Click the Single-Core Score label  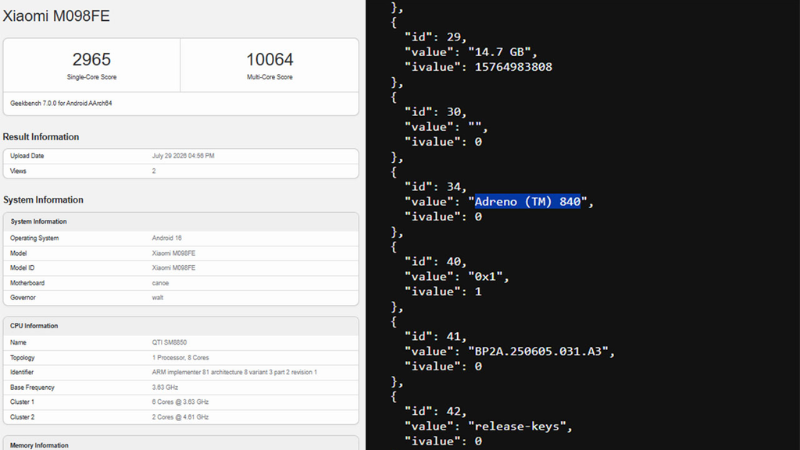[92, 77]
